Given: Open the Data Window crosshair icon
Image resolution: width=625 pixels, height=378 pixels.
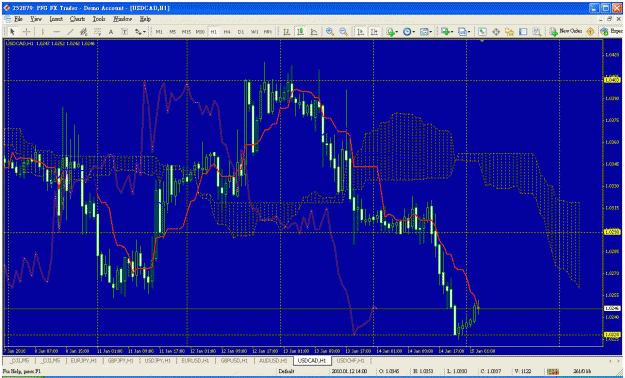Looking at the screenshot, I should pyautogui.click(x=496, y=32).
